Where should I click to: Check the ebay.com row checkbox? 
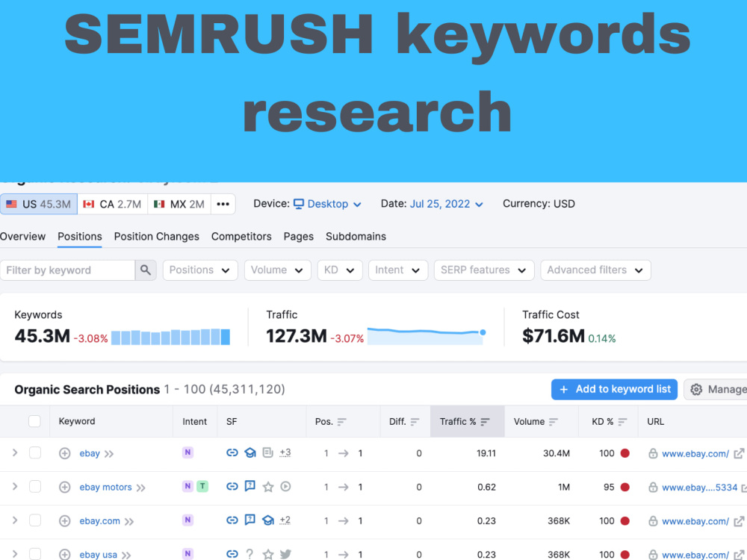(35, 520)
